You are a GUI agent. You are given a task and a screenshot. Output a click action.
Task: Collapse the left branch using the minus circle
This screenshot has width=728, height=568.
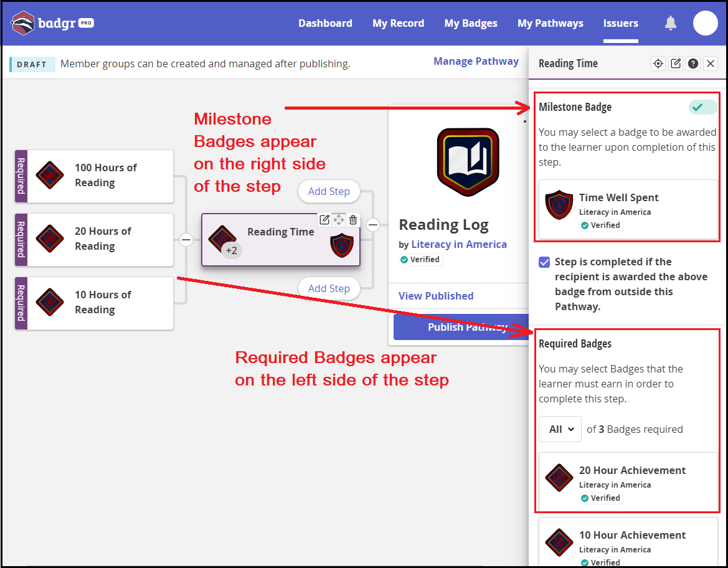point(186,239)
